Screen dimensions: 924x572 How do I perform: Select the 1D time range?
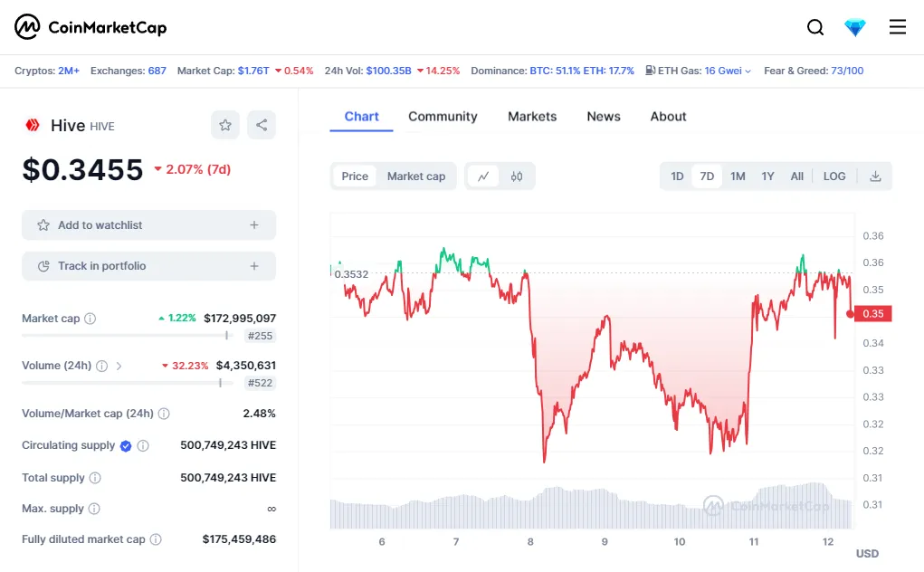click(677, 176)
